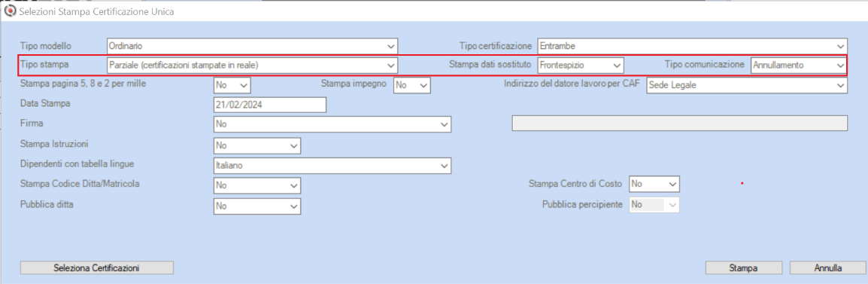Image resolution: width=868 pixels, height=284 pixels.
Task: Open the Tipo comunicazione dropdown
Action: pyautogui.click(x=799, y=65)
